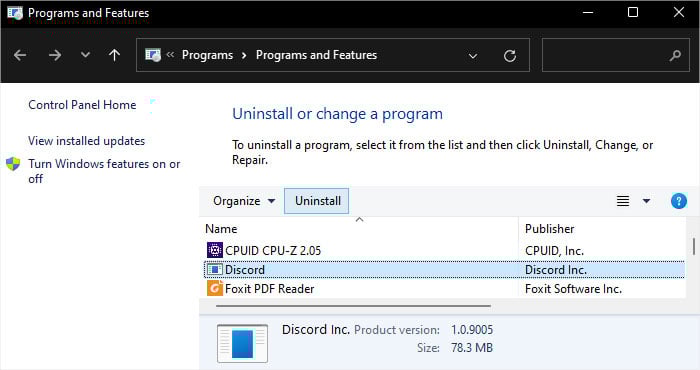The height and width of the screenshot is (370, 700).
Task: Refresh the Programs and Features view
Action: pos(510,56)
